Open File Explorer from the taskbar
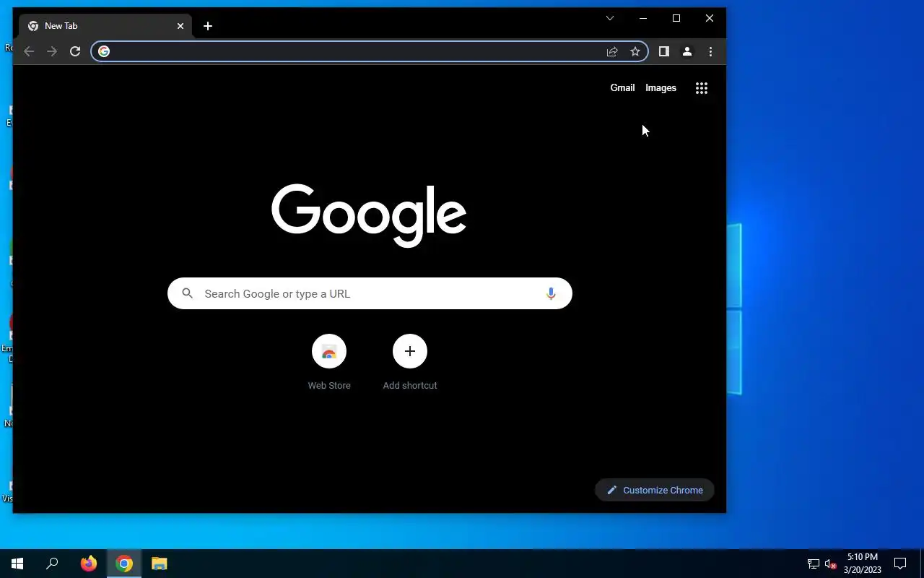Screen dimensions: 924x578 [160, 564]
